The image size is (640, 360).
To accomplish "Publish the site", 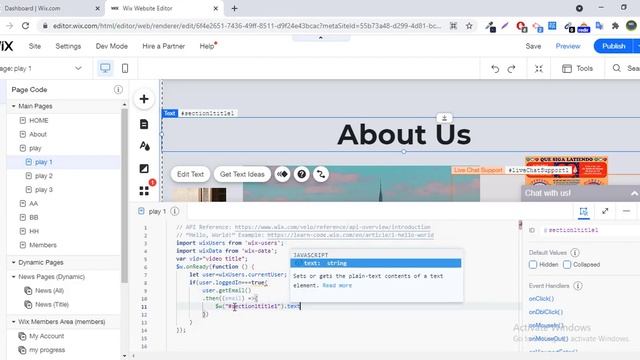I will click(x=613, y=46).
